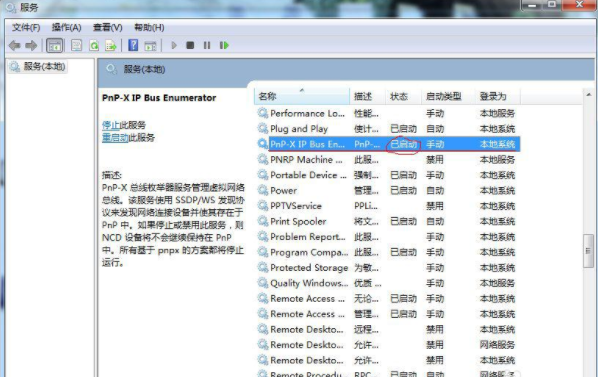Open the 操作(A) menu

pyautogui.click(x=67, y=27)
